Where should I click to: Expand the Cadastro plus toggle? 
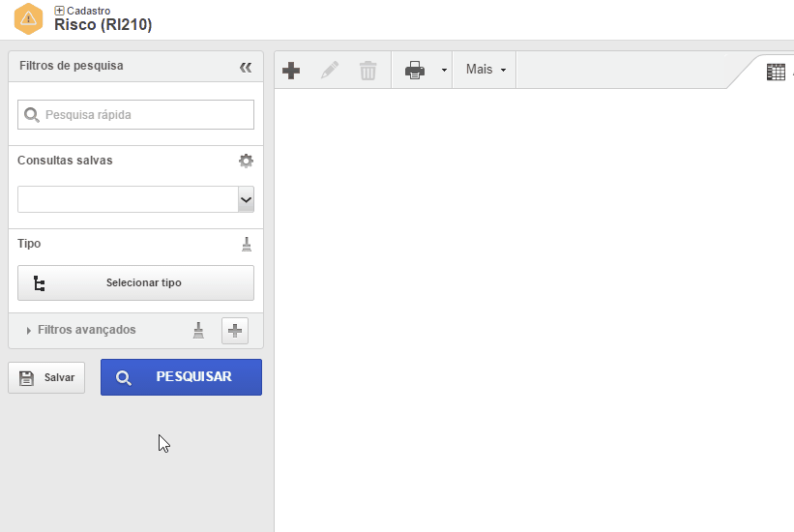(x=59, y=11)
